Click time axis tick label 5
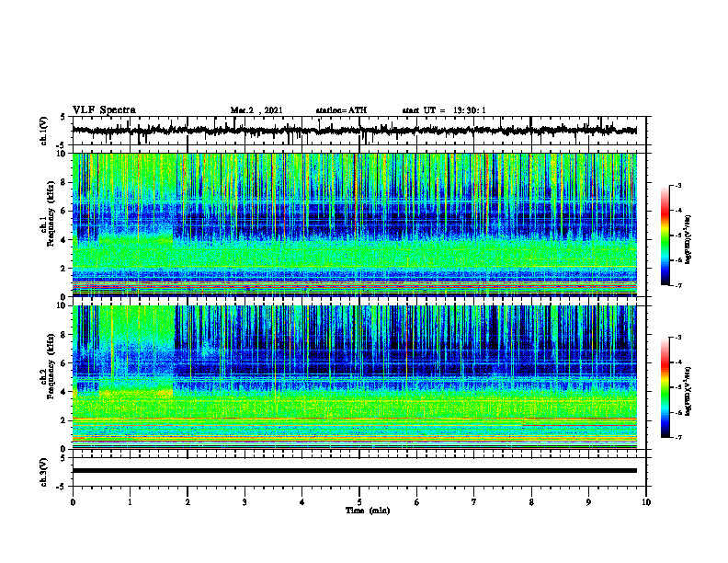This screenshot has width=728, height=563. (x=359, y=502)
